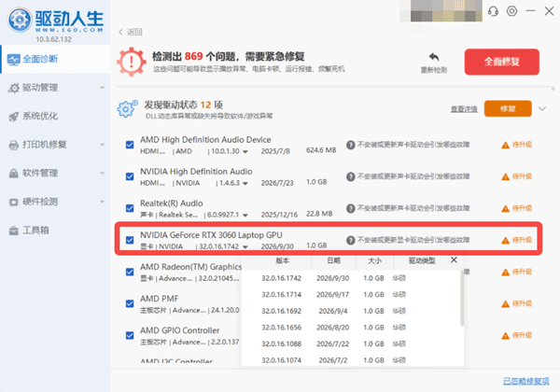Uncheck Realtek(R) Audio checkbox
The width and height of the screenshot is (560, 392).
tap(130, 208)
